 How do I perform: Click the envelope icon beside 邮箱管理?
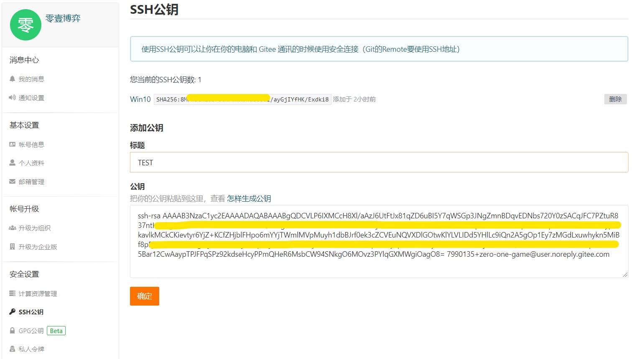coord(12,182)
